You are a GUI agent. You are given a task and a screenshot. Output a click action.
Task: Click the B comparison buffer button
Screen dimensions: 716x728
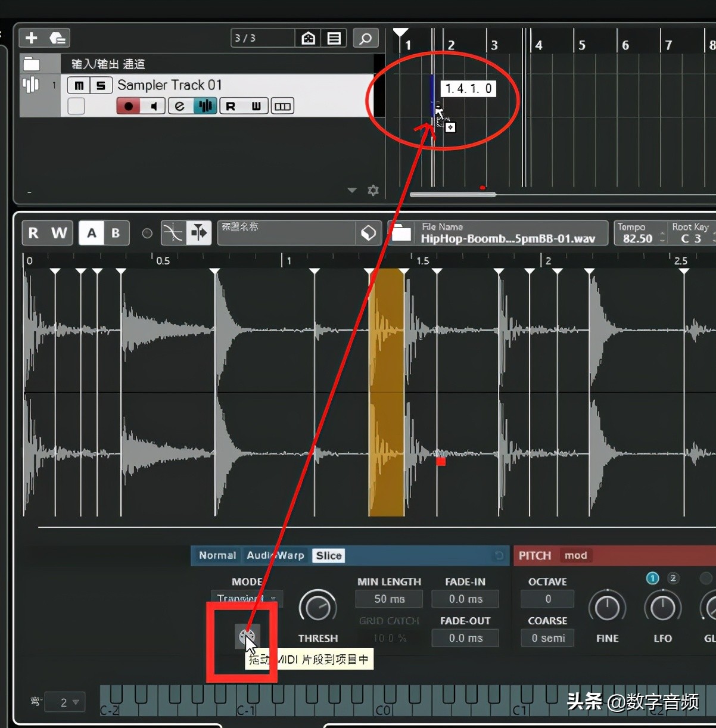(x=116, y=233)
